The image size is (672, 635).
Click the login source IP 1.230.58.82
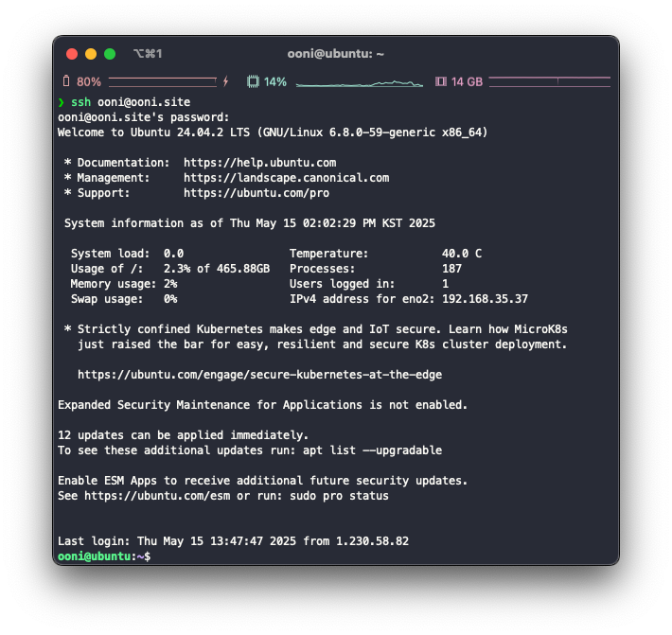click(x=372, y=541)
